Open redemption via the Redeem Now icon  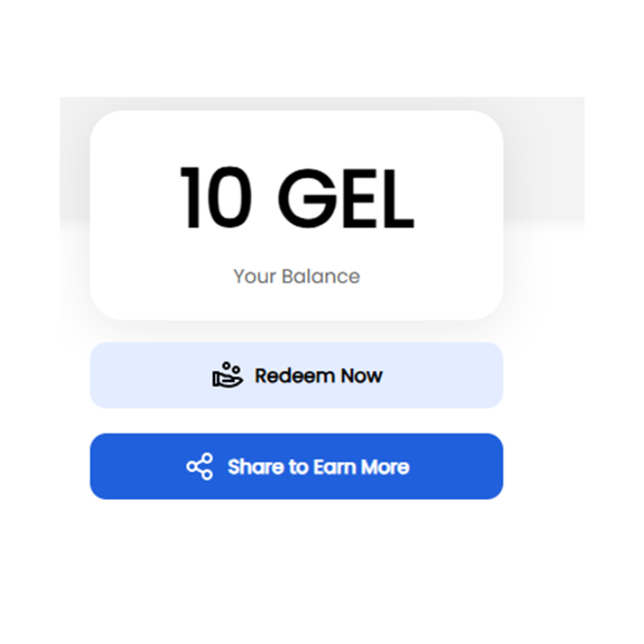pos(228,375)
